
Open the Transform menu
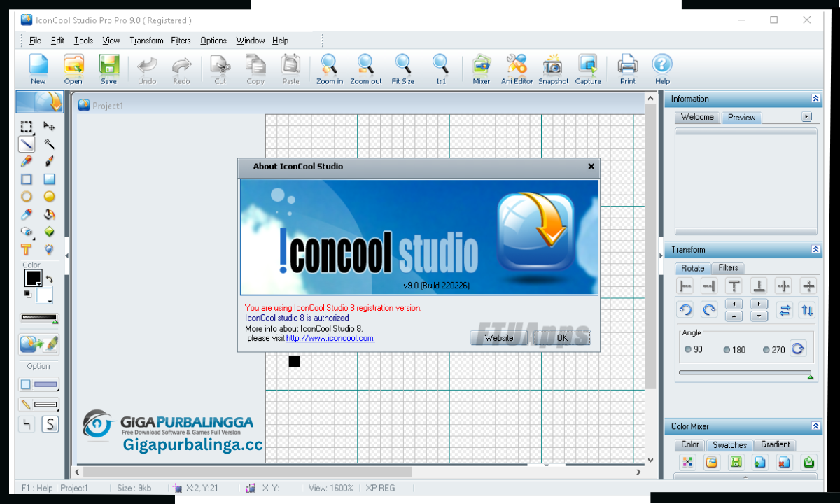(146, 41)
